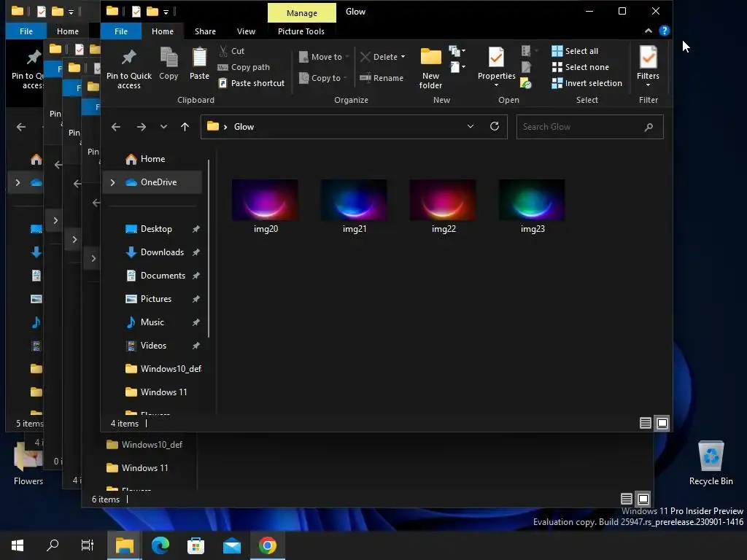
Task: Open the Delete dropdown arrow
Action: (403, 57)
